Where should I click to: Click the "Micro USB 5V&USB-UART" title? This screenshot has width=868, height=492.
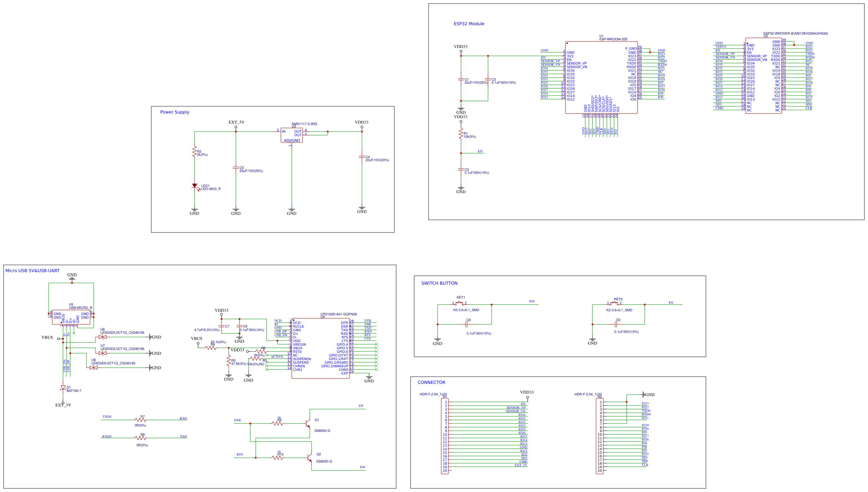pos(32,271)
